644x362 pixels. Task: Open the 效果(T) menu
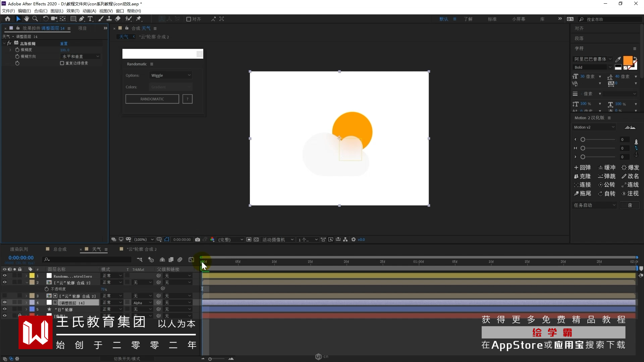coord(73,11)
